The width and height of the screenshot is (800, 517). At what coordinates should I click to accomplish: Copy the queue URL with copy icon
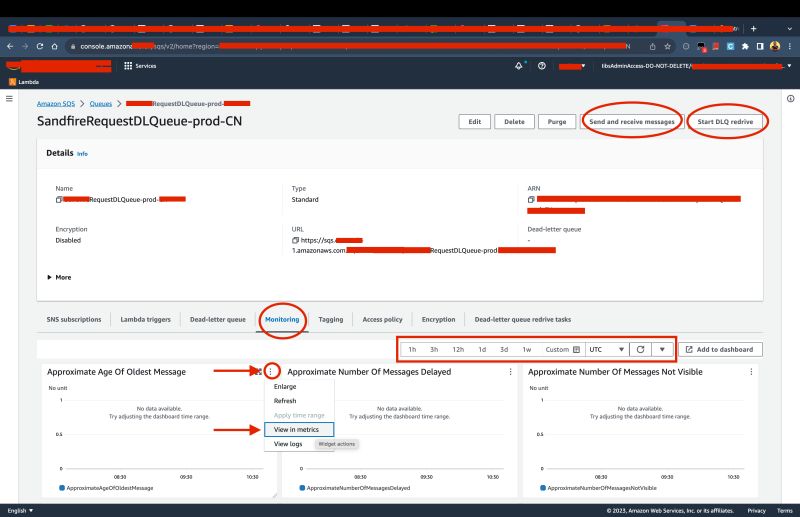[x=295, y=240]
